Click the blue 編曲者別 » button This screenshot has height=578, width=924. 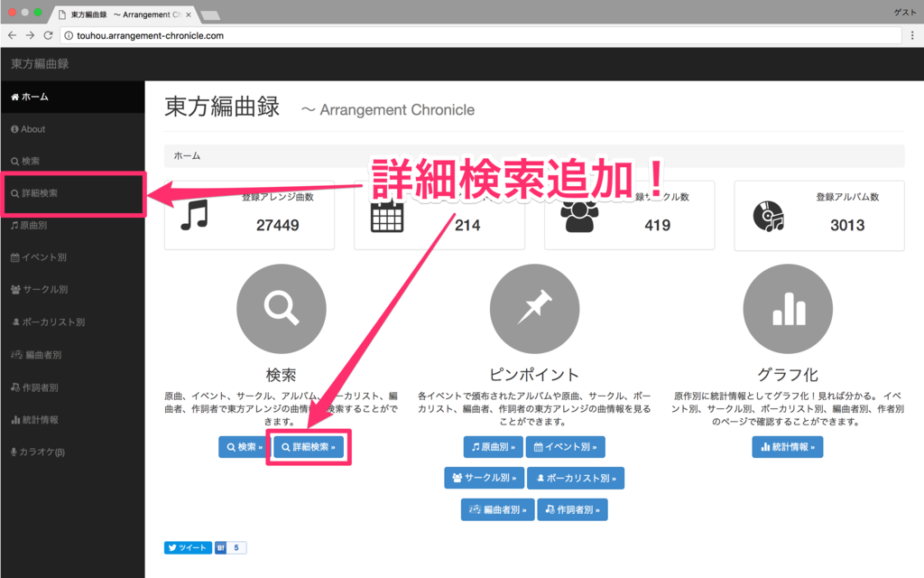497,509
